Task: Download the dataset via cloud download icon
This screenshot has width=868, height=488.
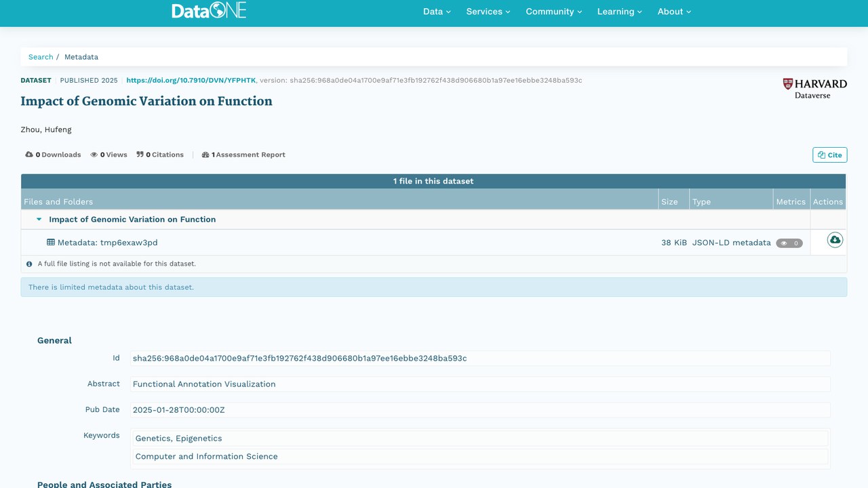Action: pyautogui.click(x=835, y=240)
